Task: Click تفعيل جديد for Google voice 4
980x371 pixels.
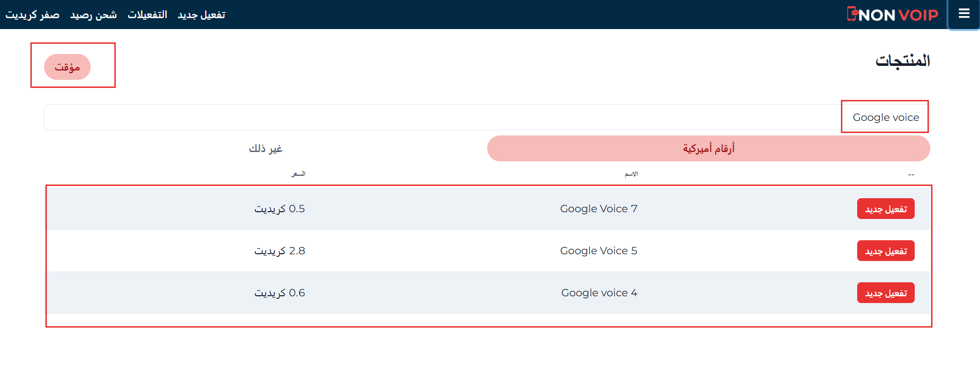Action: pos(886,293)
